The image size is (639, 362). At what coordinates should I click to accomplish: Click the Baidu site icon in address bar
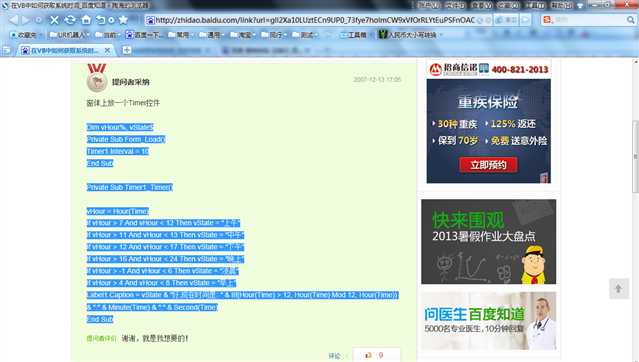point(150,20)
